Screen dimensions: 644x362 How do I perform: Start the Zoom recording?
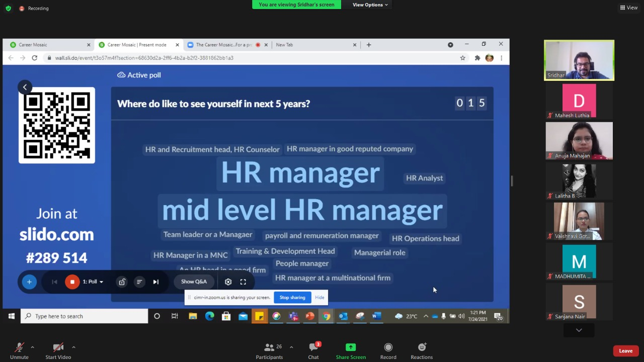388,349
